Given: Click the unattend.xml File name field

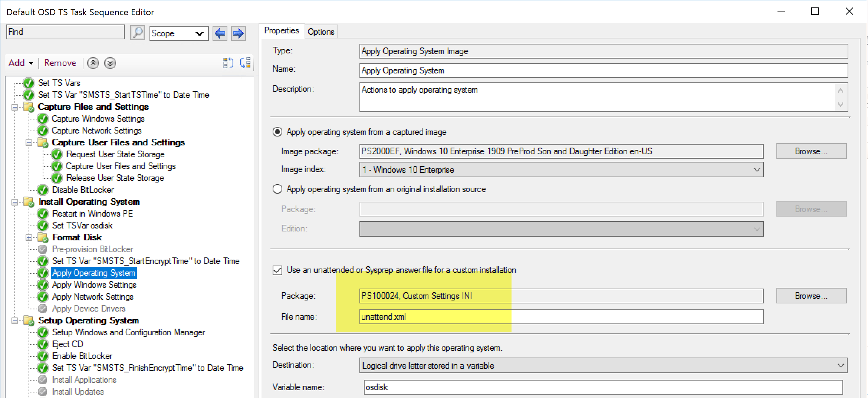Looking at the screenshot, I should (x=561, y=317).
